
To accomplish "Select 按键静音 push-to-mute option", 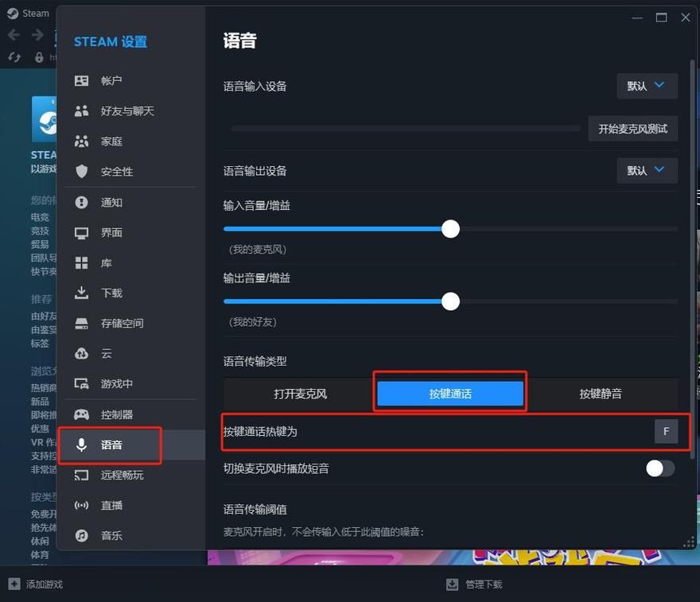I will pyautogui.click(x=601, y=394).
